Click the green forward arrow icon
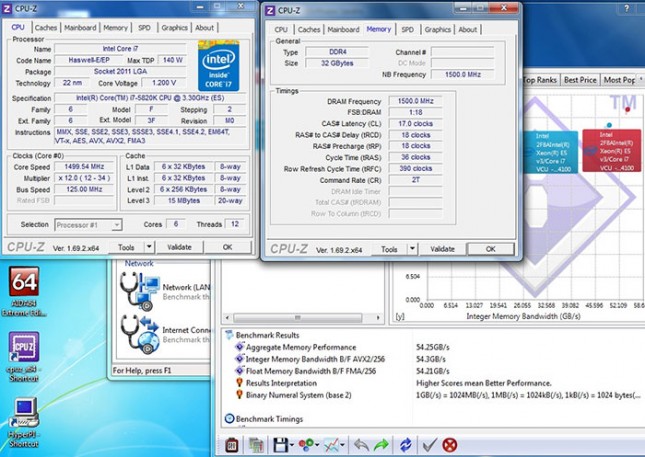 (381, 445)
